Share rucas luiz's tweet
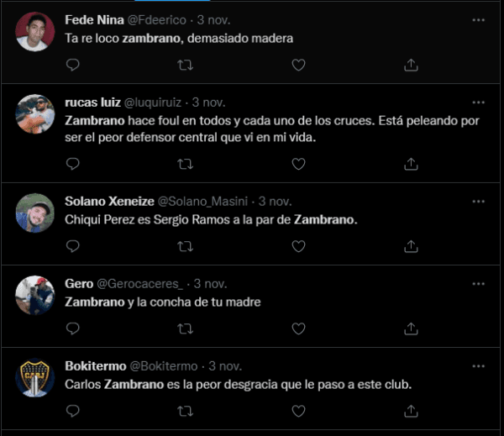The height and width of the screenshot is (436, 504). (x=411, y=164)
